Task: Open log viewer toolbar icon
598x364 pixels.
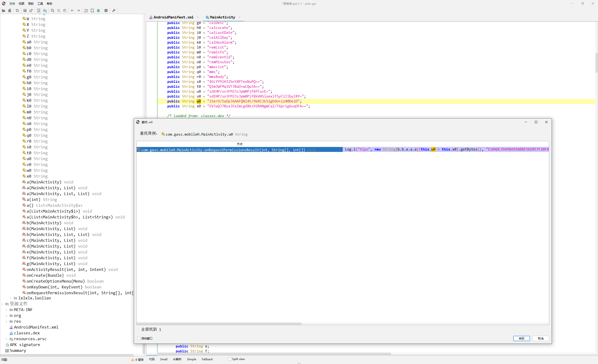Action: click(x=106, y=10)
